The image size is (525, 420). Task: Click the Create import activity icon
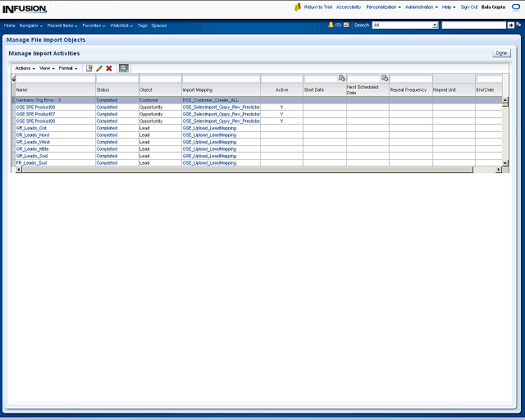pos(89,68)
